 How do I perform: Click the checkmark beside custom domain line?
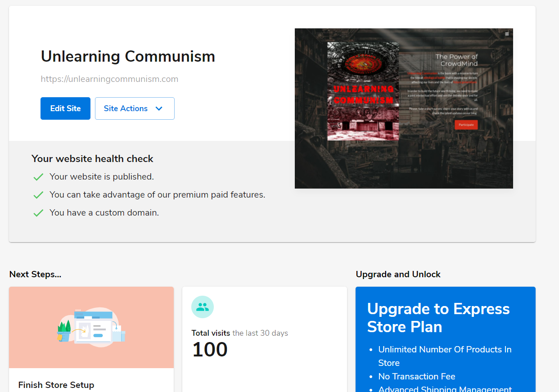[38, 212]
